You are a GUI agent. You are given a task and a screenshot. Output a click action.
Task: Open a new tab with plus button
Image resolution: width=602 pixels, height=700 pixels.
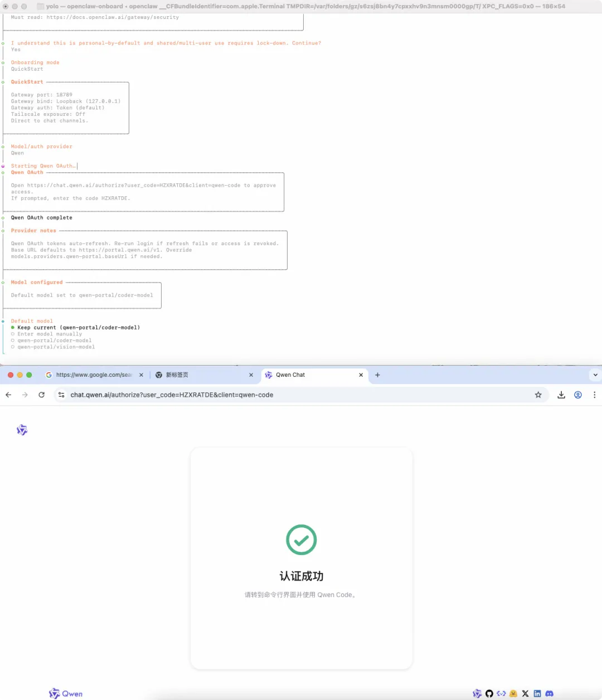click(x=377, y=375)
